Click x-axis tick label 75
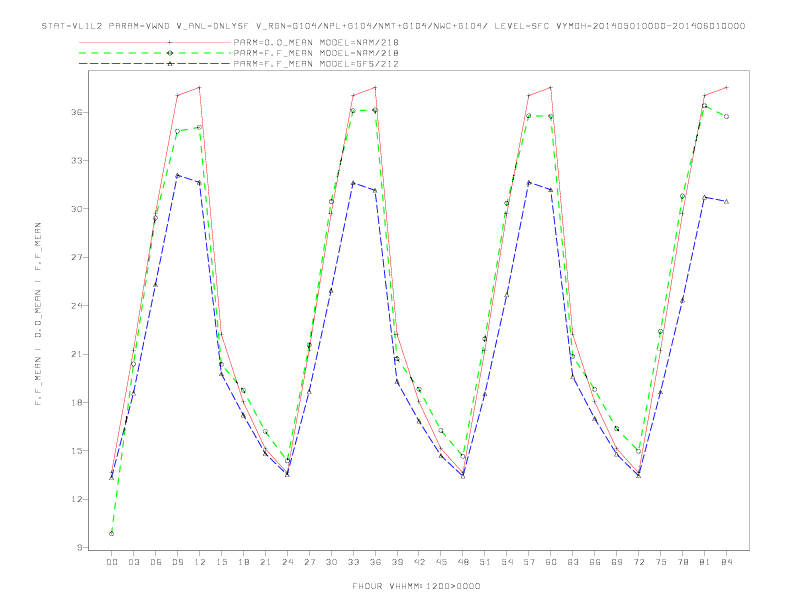The width and height of the screenshot is (792, 612). point(661,562)
